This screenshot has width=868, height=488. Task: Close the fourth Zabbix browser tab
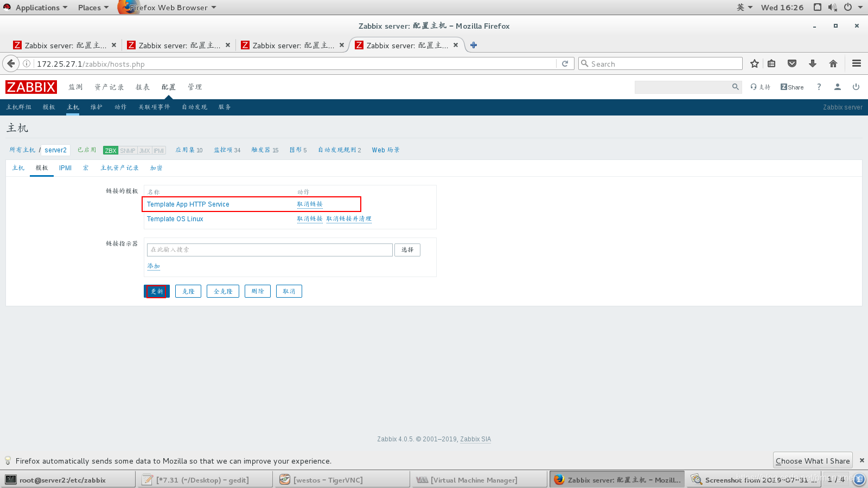coord(456,45)
